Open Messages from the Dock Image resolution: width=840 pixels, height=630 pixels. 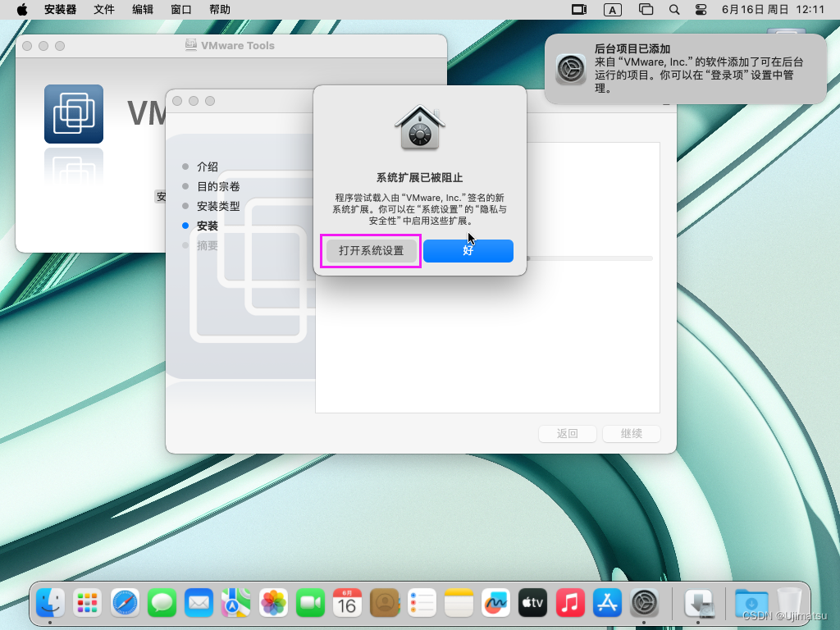tap(162, 603)
